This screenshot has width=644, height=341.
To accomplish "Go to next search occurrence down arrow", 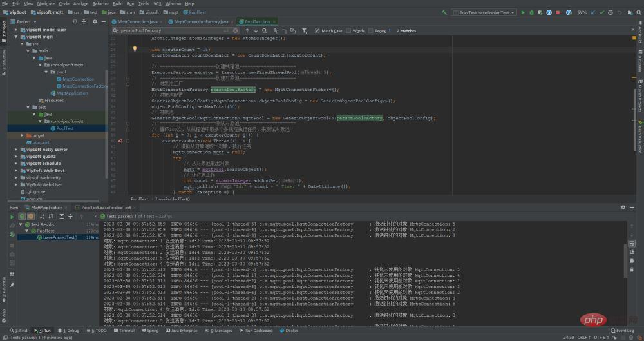I will pos(256,30).
